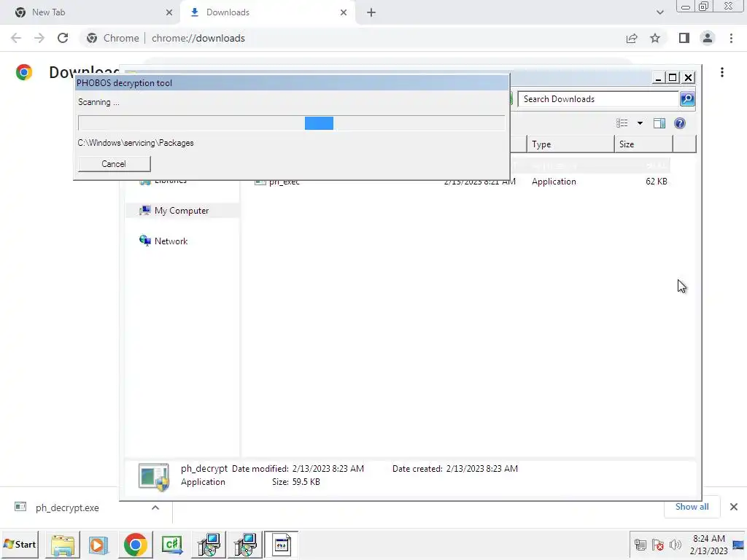Bookmark this tab with star icon
This screenshot has height=560, width=747.
click(655, 38)
